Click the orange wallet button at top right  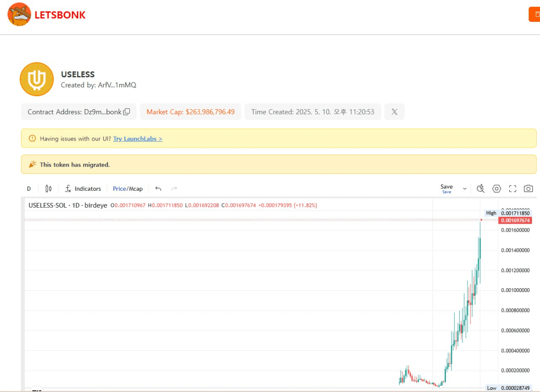pos(535,14)
